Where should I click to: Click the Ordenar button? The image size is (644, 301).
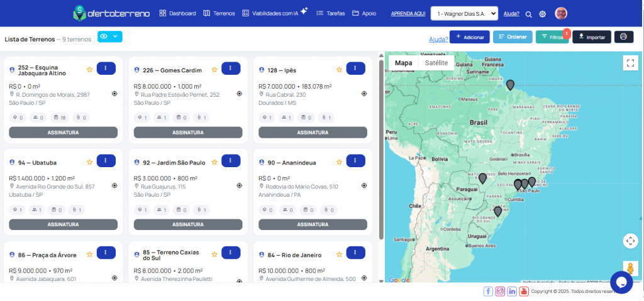(513, 37)
